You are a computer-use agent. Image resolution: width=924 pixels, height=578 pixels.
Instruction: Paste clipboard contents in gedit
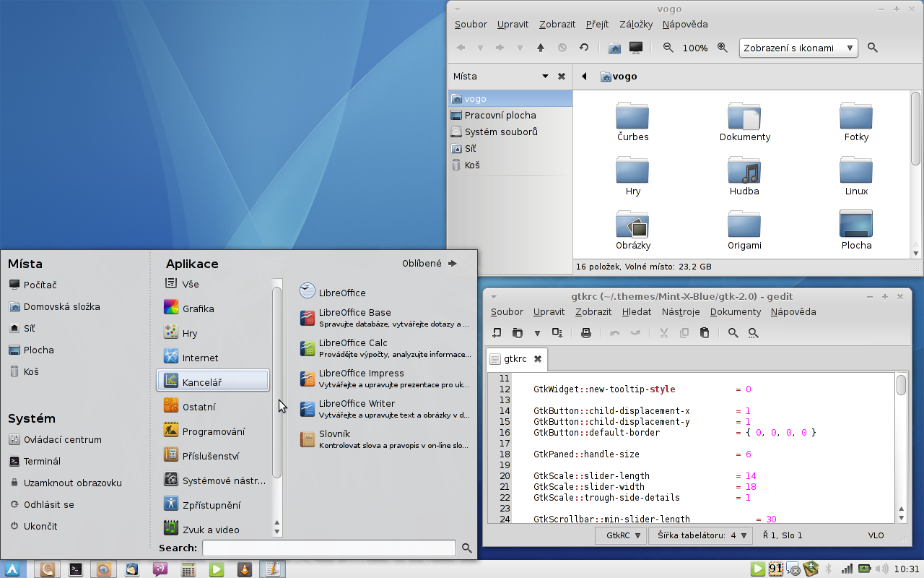pos(705,332)
